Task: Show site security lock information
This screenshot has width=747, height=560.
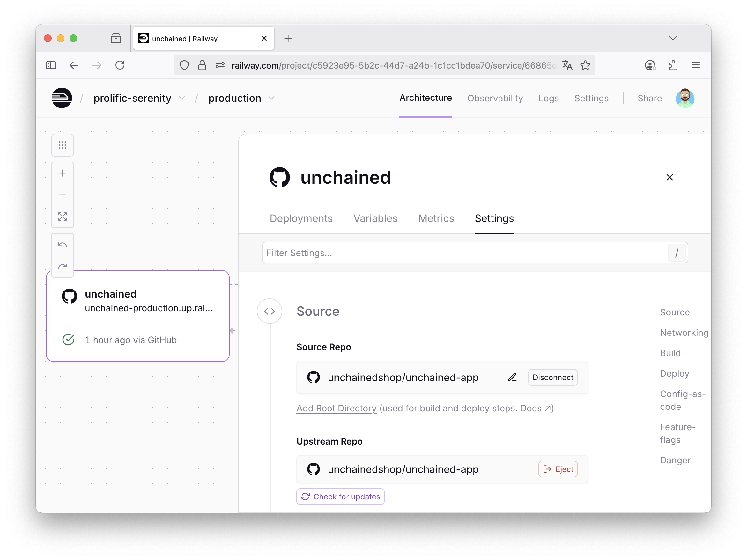Action: pyautogui.click(x=202, y=65)
